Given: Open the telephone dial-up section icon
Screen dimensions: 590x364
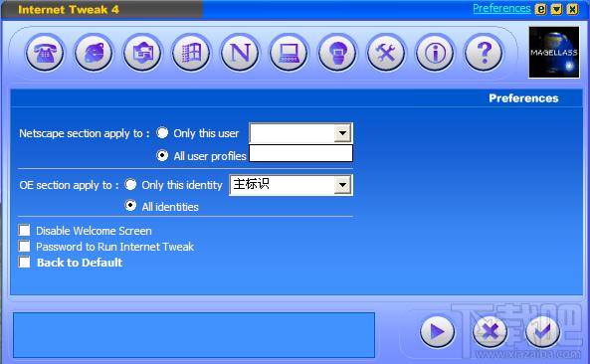Looking at the screenshot, I should tap(45, 53).
